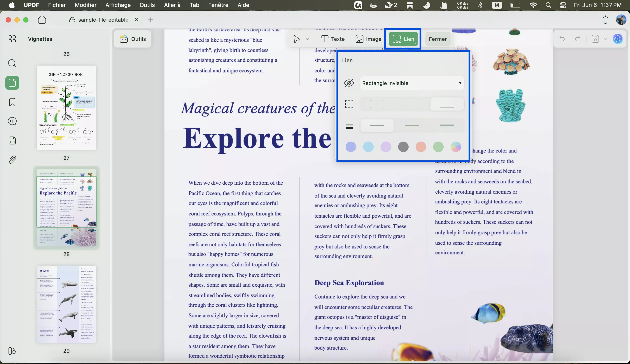
Task: Expand the pointer tool chevron
Action: (307, 39)
